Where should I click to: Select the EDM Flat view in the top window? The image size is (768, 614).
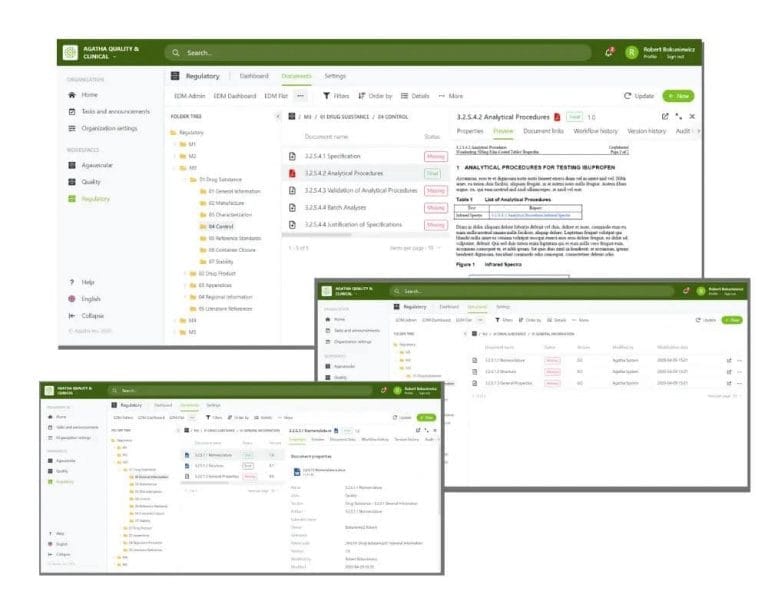(276, 96)
